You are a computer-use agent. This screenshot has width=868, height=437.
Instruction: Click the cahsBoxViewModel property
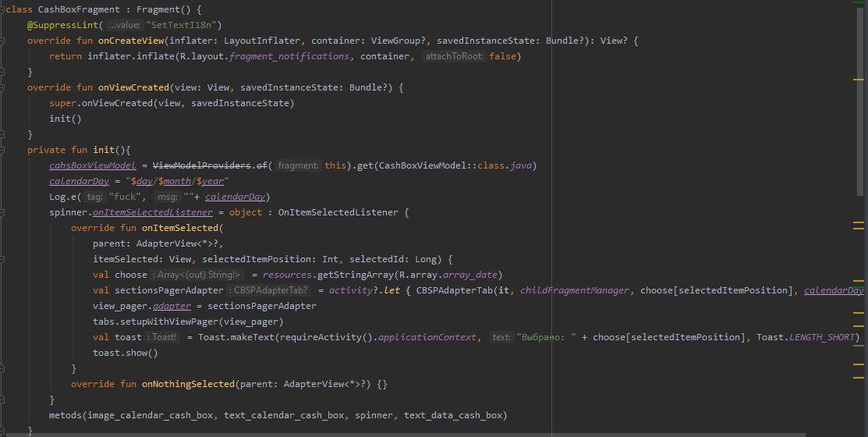pos(93,165)
